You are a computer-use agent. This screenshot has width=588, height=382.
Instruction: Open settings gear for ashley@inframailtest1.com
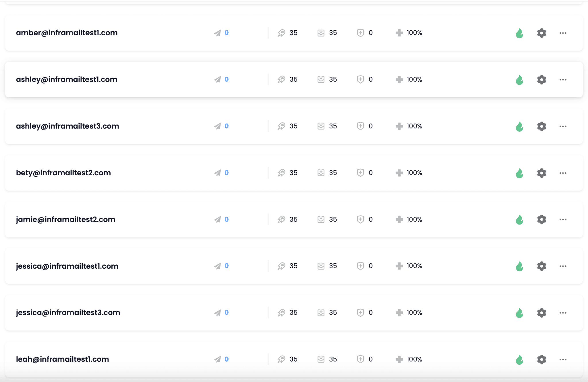[x=541, y=80]
